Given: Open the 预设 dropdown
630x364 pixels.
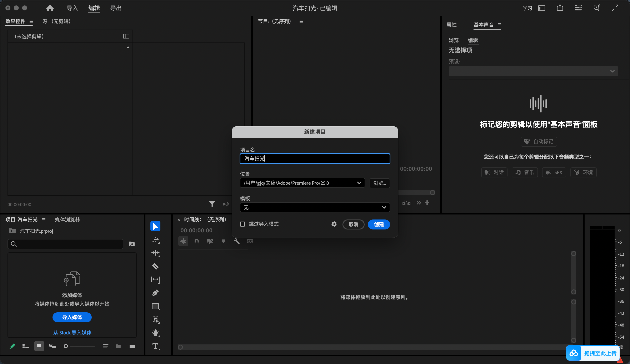Looking at the screenshot, I should (533, 71).
